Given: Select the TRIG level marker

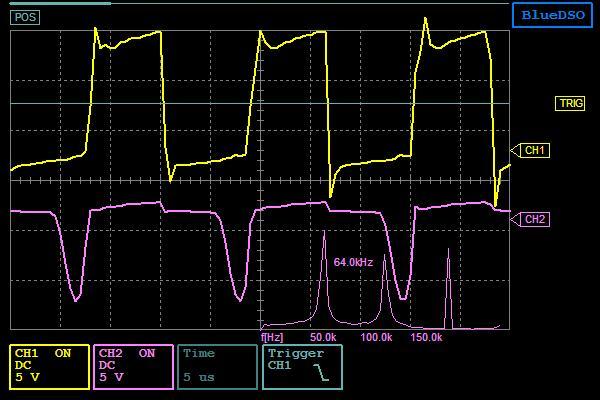Looking at the screenshot, I should [x=570, y=103].
